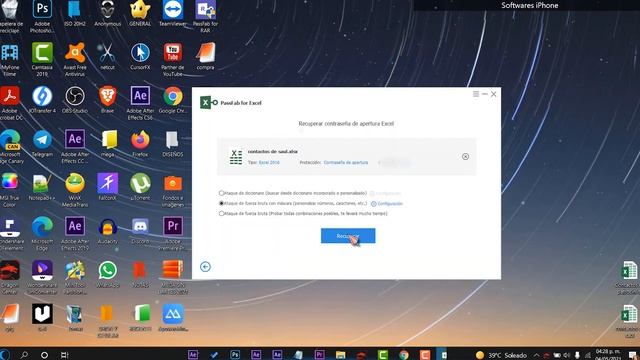Image resolution: width=640 pixels, height=360 pixels.
Task: Open Microsoft Edge desktop shortcut
Action: 42,234
